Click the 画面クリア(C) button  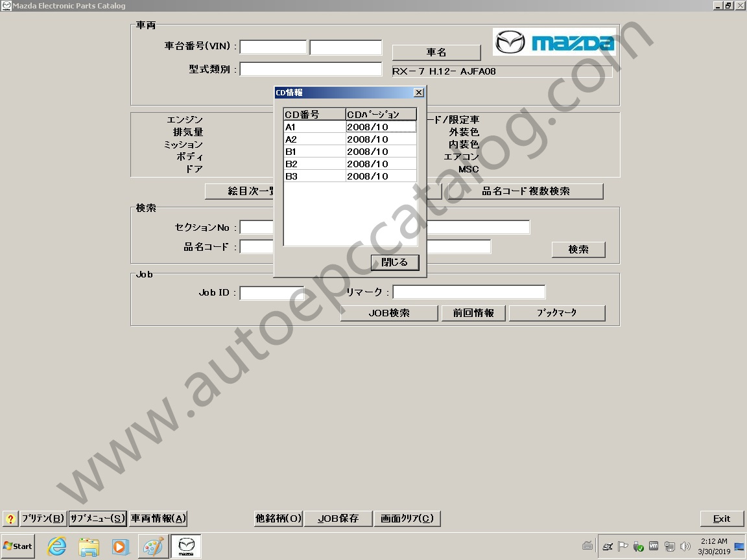(407, 519)
